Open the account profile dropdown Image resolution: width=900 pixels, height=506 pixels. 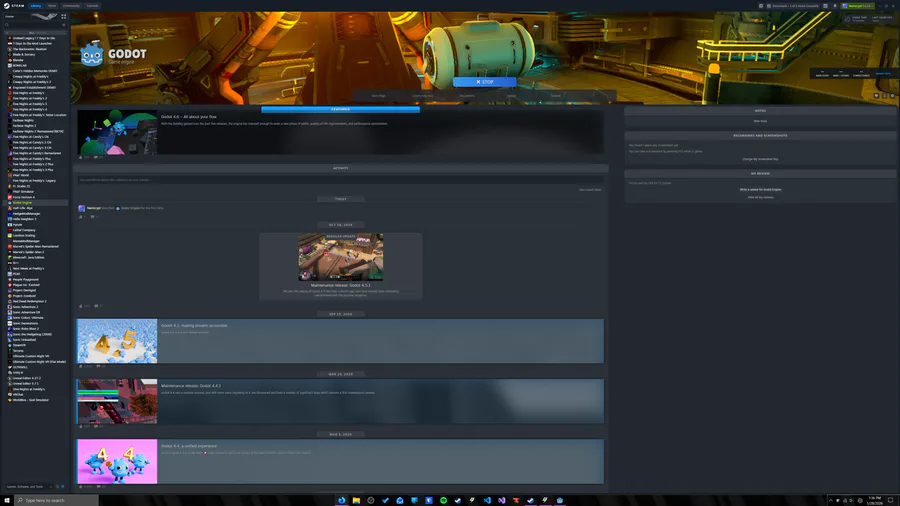[x=858, y=6]
